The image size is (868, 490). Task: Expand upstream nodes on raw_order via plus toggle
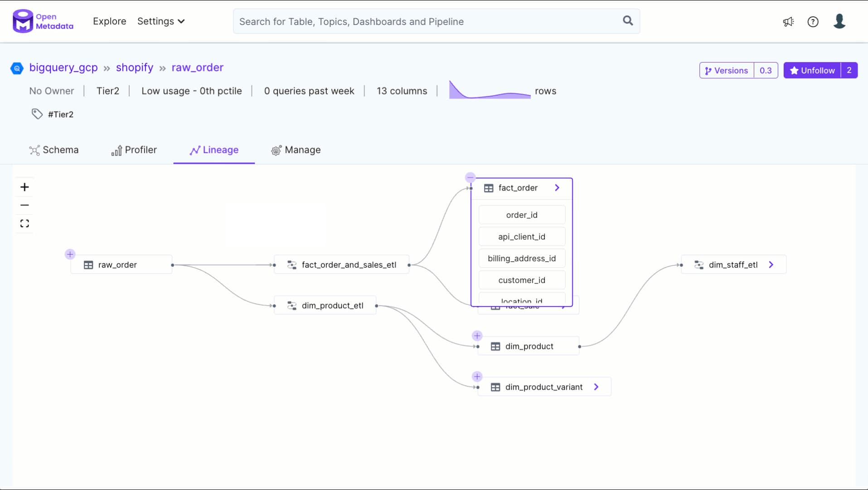pyautogui.click(x=70, y=255)
